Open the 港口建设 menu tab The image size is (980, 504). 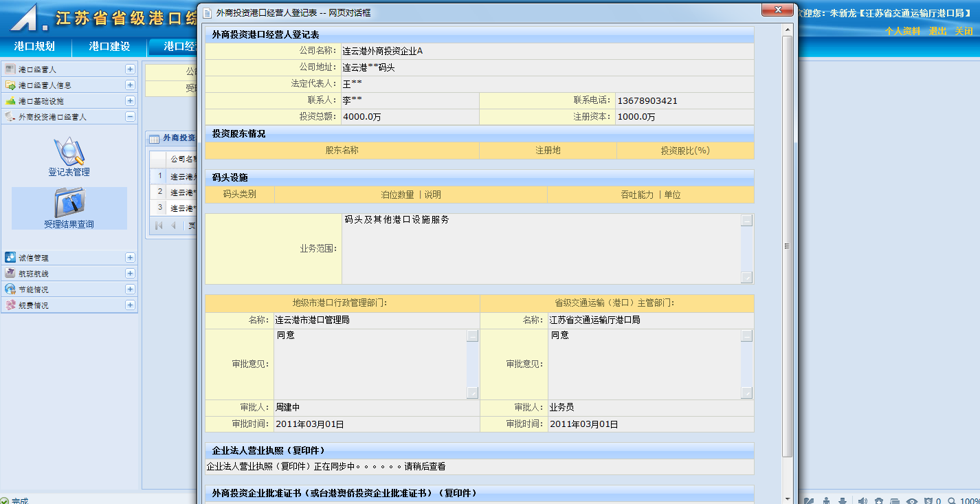tap(109, 47)
